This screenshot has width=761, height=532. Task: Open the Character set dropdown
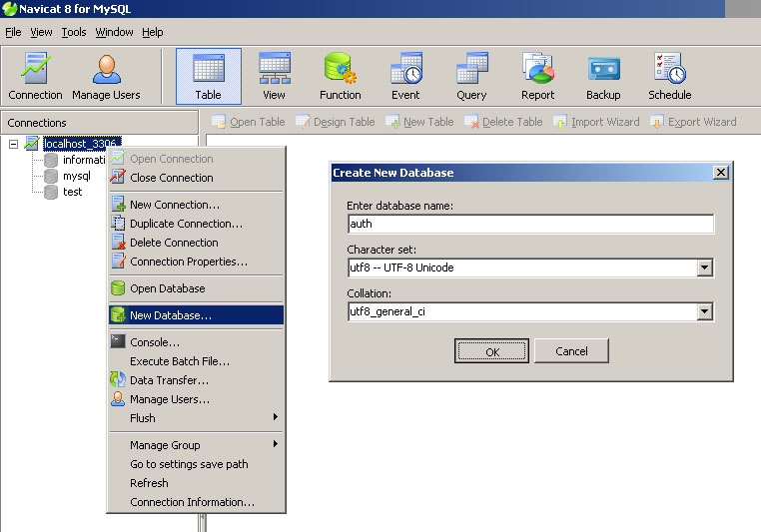[705, 267]
